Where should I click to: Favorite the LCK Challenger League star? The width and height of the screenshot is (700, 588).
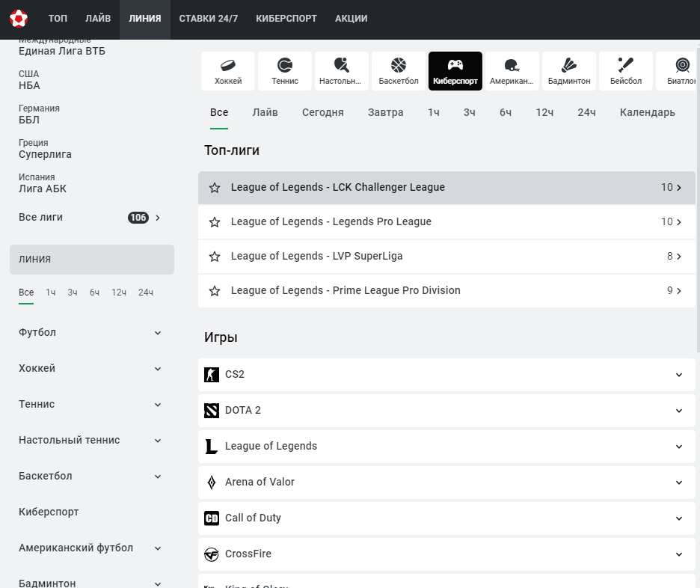coord(215,188)
